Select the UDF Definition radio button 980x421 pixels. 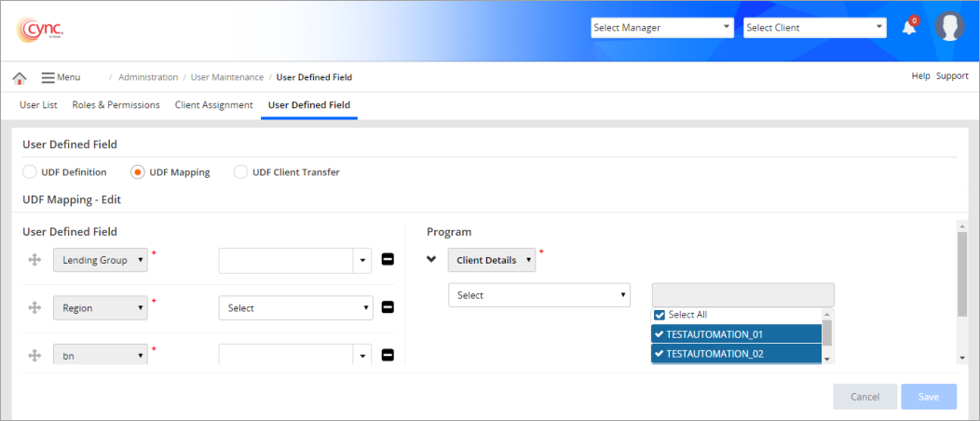pyautogui.click(x=30, y=172)
